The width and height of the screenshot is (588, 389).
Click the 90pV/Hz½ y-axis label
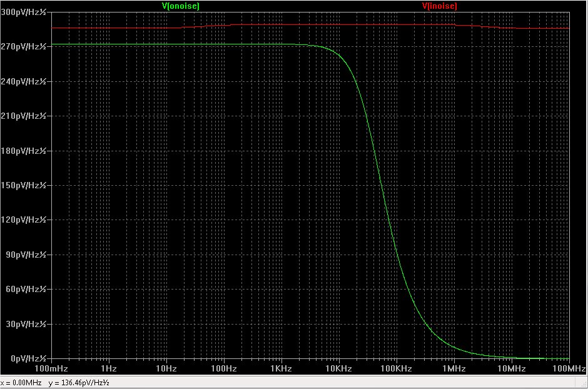click(x=26, y=255)
